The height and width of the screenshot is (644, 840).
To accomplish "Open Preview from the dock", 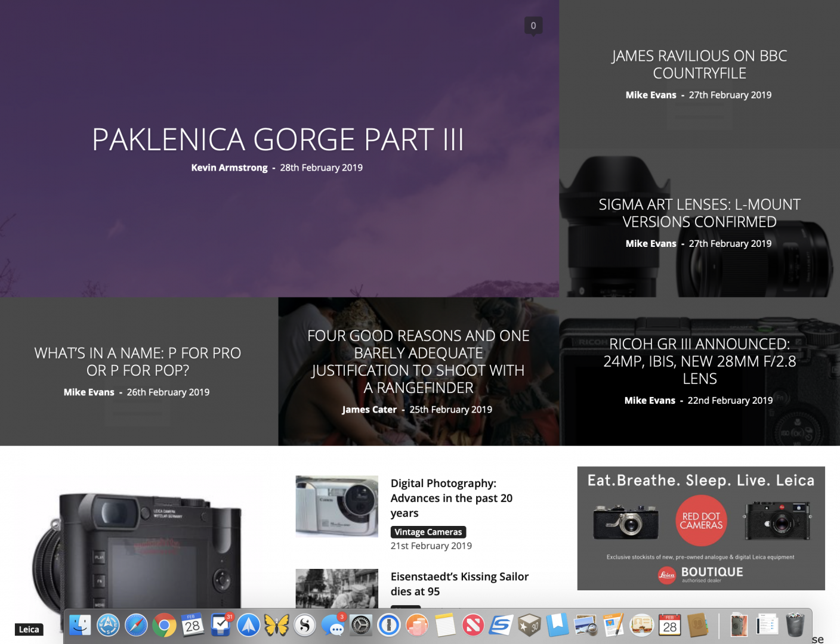I will coord(585,625).
